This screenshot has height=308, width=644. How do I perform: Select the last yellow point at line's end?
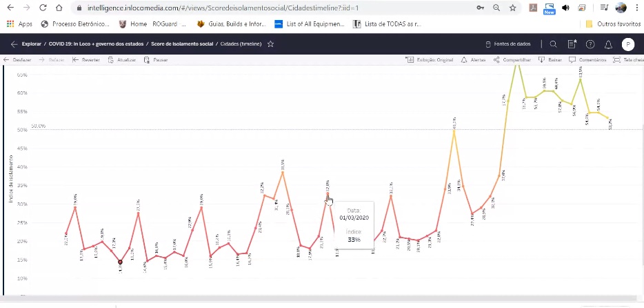(x=608, y=118)
